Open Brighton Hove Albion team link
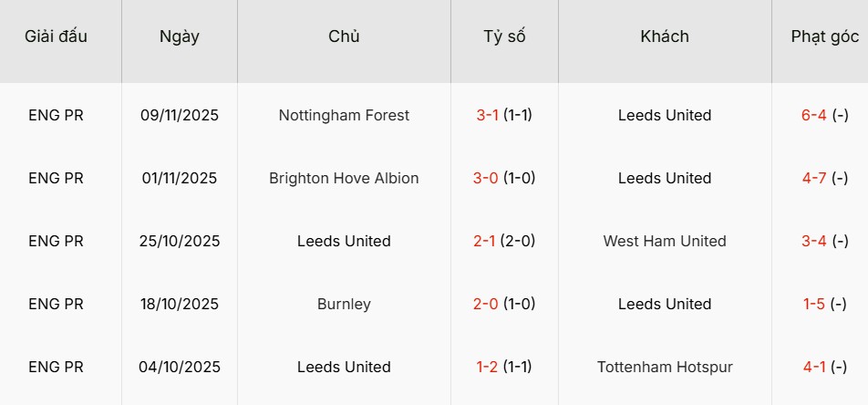Image resolution: width=868 pixels, height=405 pixels. tap(344, 178)
